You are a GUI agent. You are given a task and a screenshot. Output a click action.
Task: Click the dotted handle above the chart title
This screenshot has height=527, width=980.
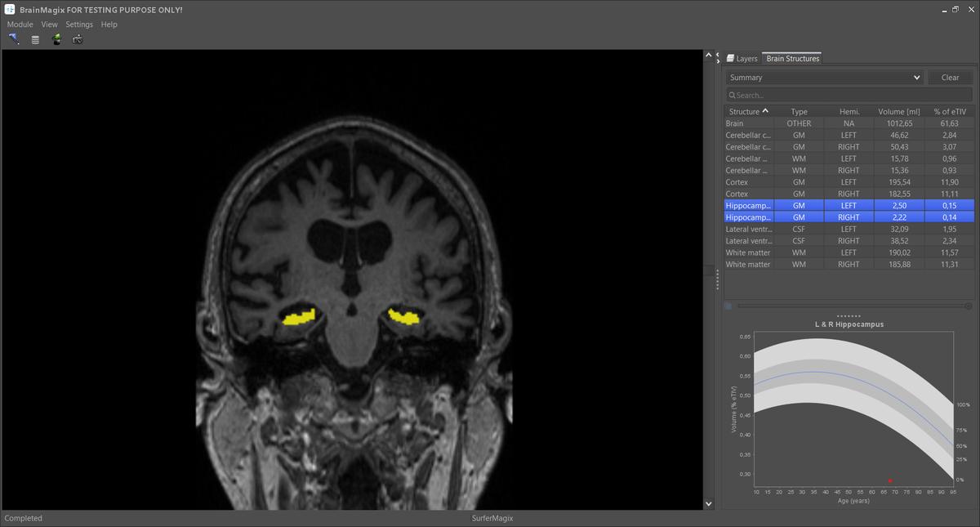849,315
